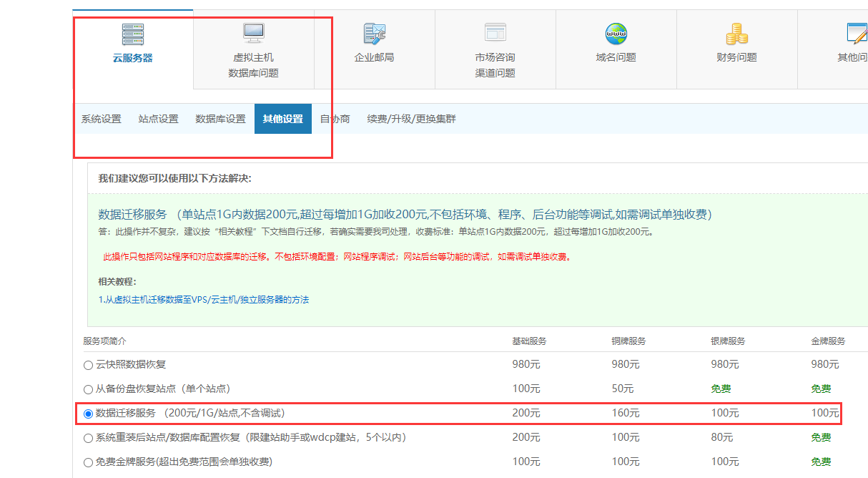Image resolution: width=868 pixels, height=478 pixels.
Task: Select 免费金牌服务 radio option
Action: pyautogui.click(x=89, y=462)
